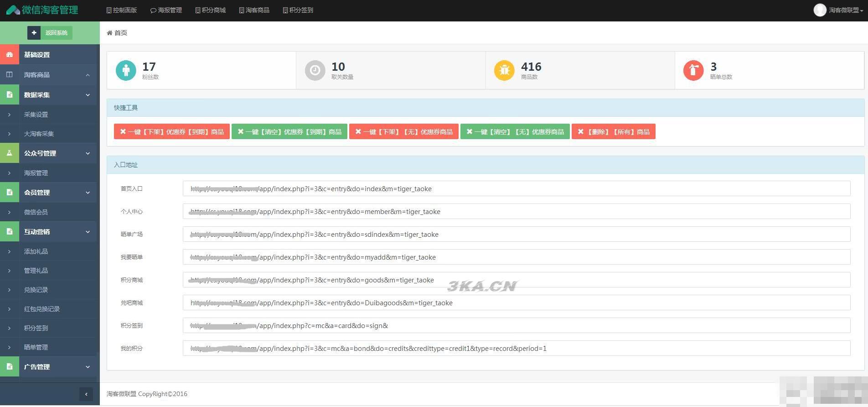The image size is (868, 407).
Task: Collapse the 淘客商品 sidebar section chevron
Action: click(88, 75)
